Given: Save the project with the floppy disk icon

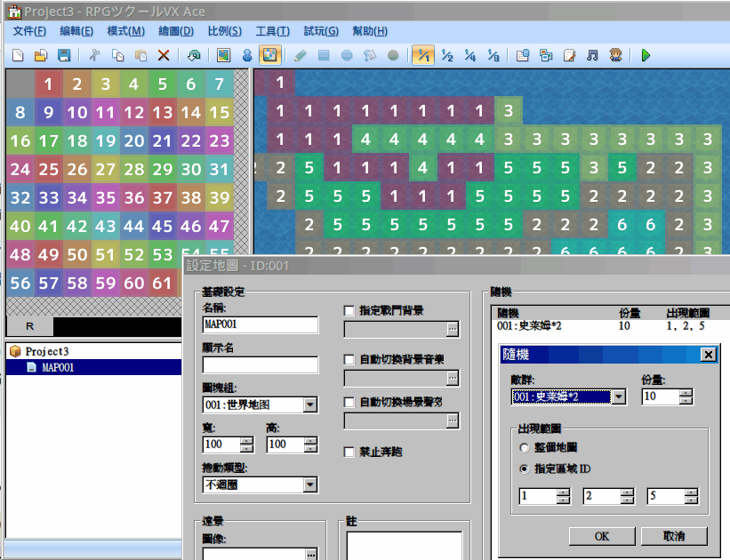Looking at the screenshot, I should 64,55.
